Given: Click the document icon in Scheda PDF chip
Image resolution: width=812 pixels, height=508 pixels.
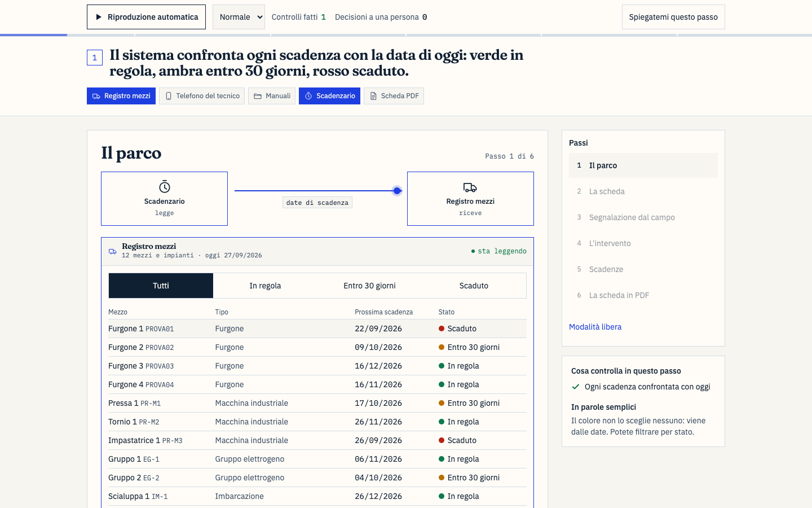Looking at the screenshot, I should [373, 96].
